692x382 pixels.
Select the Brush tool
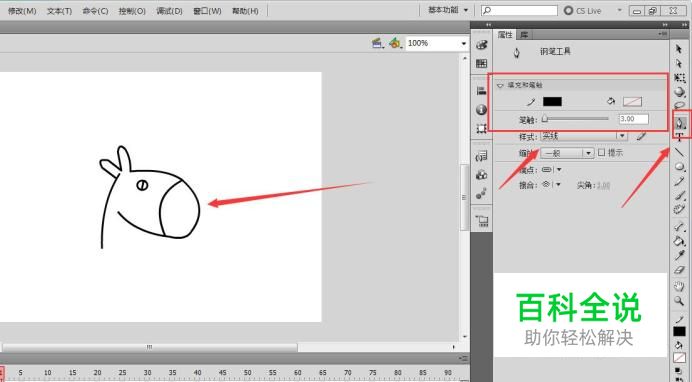point(679,195)
